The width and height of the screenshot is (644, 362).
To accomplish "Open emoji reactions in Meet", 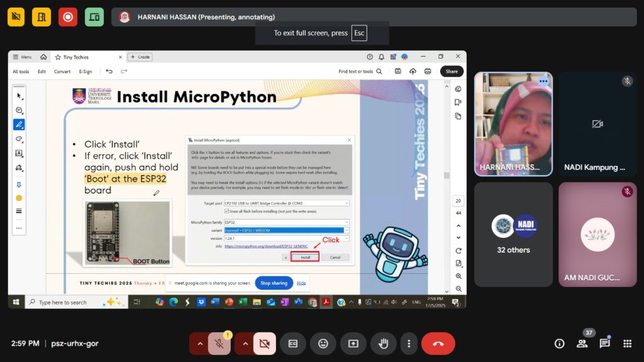I will pos(323,344).
